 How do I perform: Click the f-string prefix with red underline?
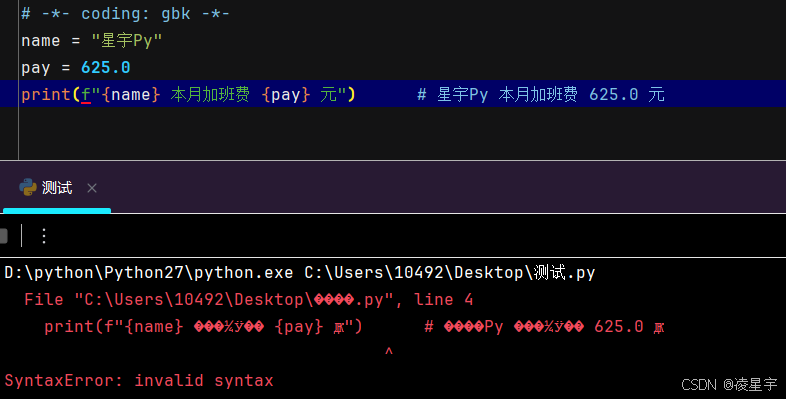(x=86, y=94)
